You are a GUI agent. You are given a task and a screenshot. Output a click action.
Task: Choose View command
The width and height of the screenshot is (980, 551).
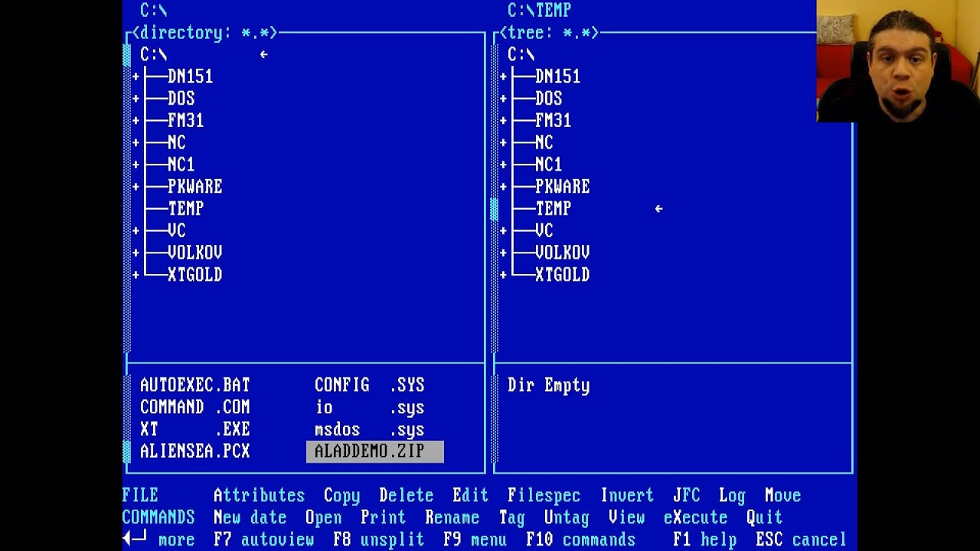tap(626, 518)
